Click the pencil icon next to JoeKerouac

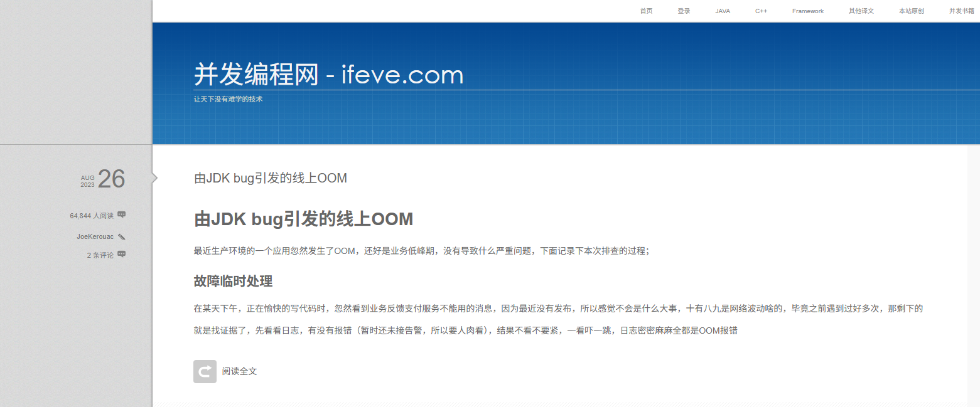point(122,237)
